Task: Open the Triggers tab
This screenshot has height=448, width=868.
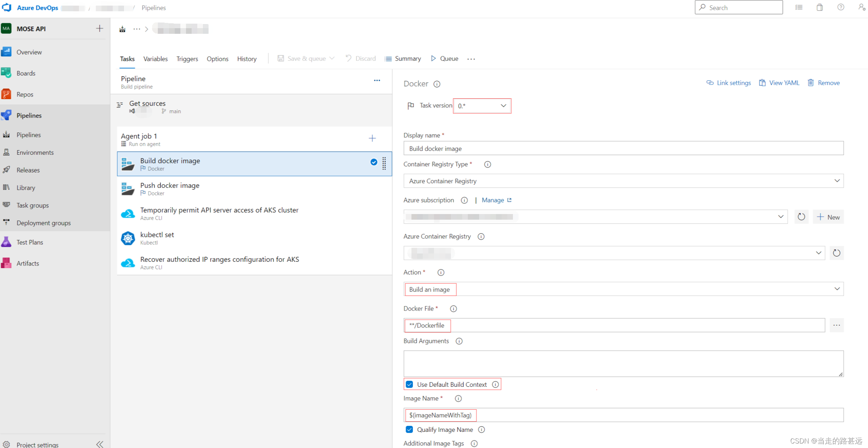Action: [187, 59]
